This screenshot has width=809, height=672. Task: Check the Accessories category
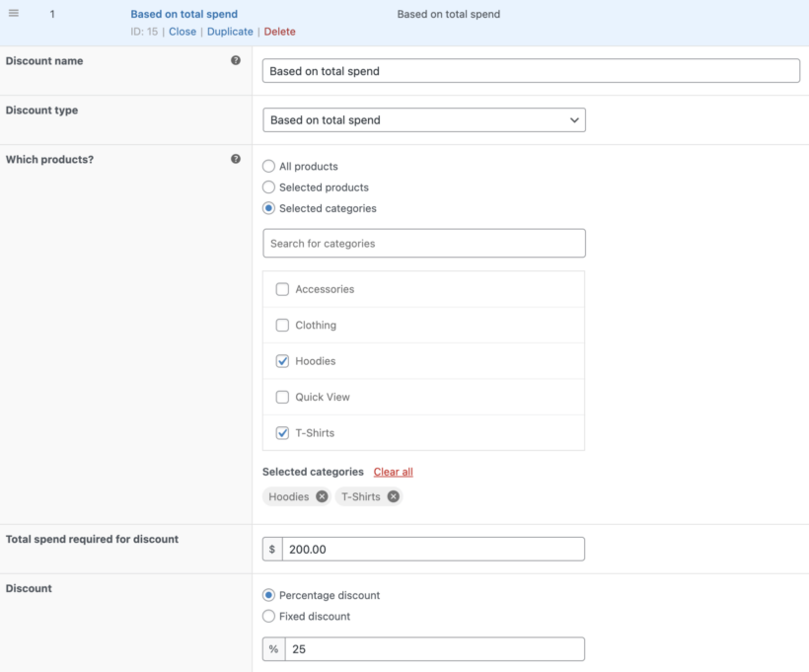(282, 289)
